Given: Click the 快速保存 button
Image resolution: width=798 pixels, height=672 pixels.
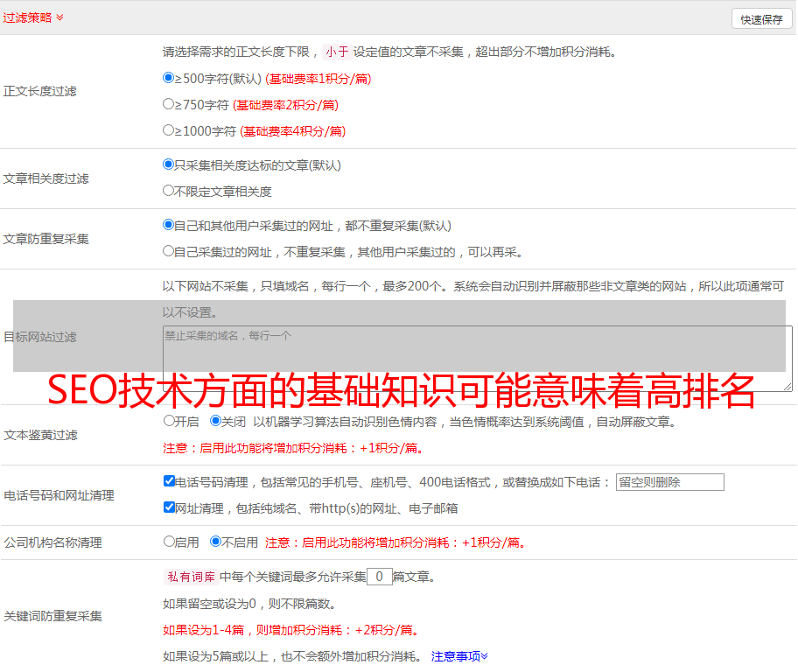Looking at the screenshot, I should click(761, 19).
